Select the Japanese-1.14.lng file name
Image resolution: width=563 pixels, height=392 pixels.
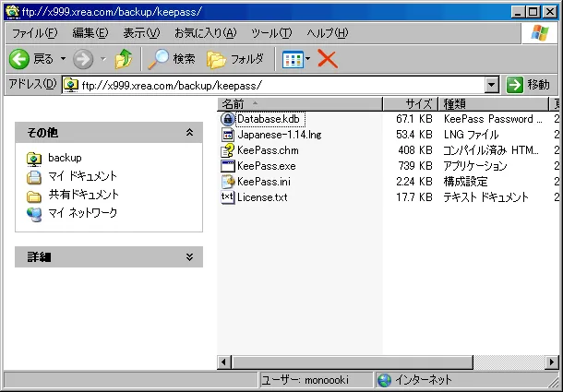pyautogui.click(x=280, y=135)
